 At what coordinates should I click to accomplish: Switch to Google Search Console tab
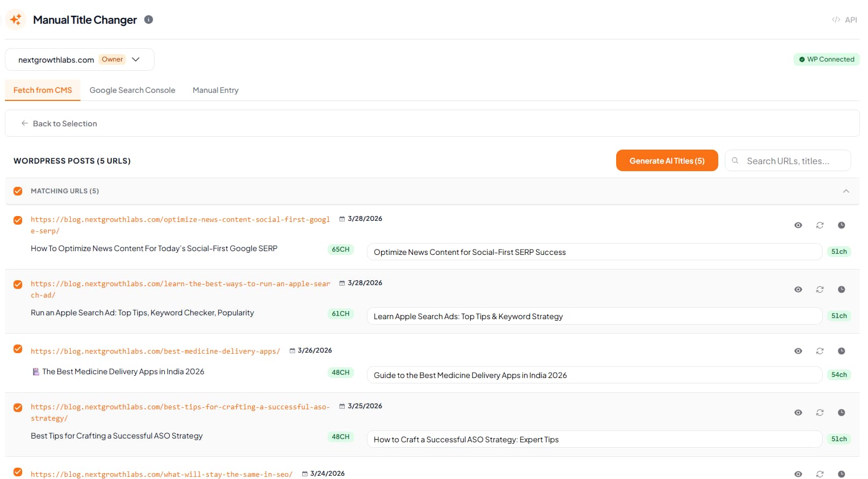132,90
